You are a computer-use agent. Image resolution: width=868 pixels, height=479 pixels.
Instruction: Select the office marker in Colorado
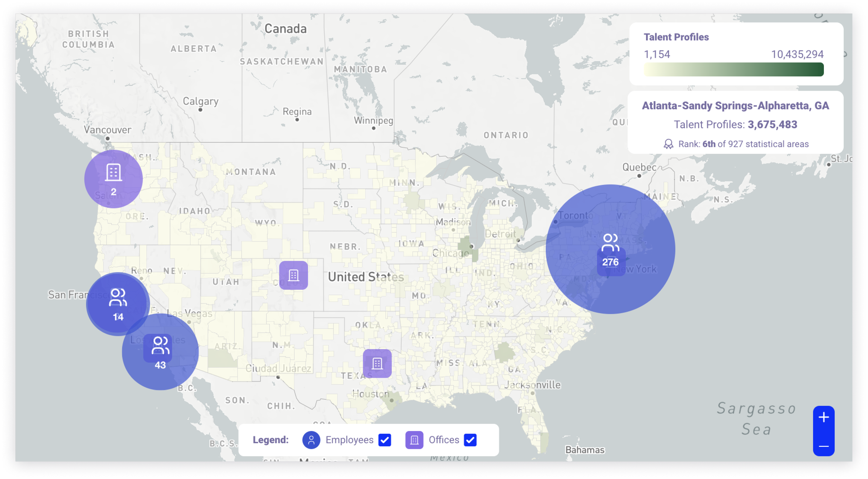[x=293, y=275]
